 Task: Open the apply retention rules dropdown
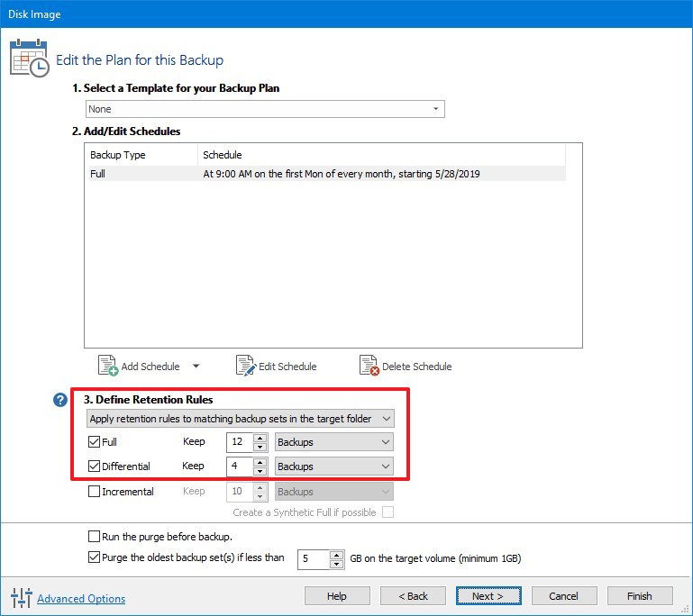(x=240, y=419)
